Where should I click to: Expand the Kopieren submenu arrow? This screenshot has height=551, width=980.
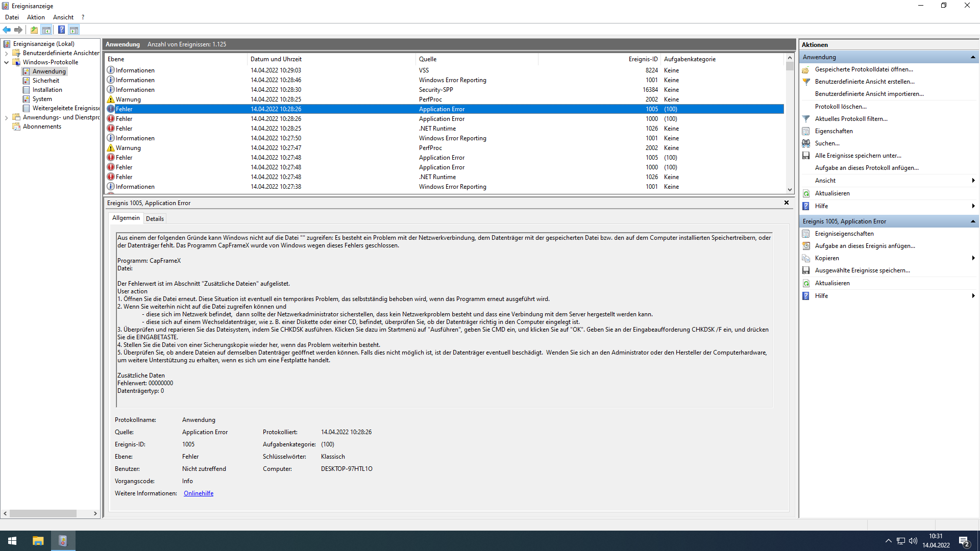pos(973,258)
